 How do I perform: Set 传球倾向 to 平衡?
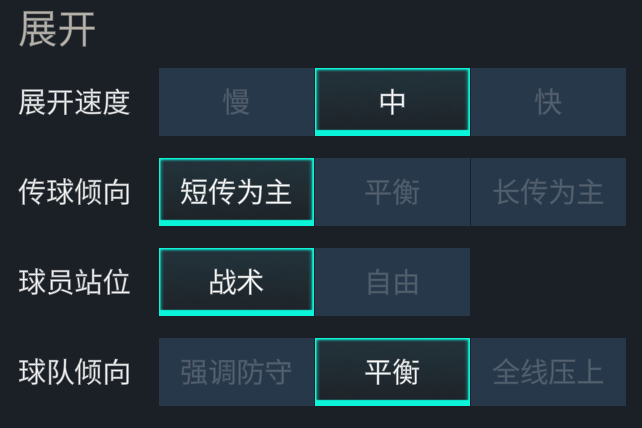coord(392,192)
